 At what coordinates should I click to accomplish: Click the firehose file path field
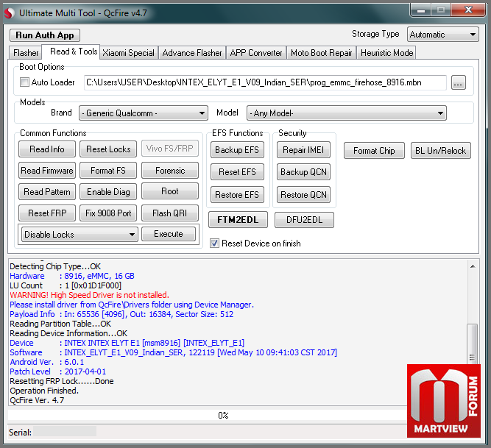pos(265,82)
